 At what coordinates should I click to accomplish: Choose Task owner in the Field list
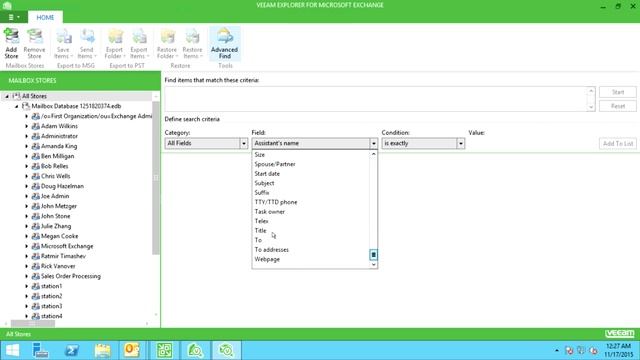pos(269,211)
